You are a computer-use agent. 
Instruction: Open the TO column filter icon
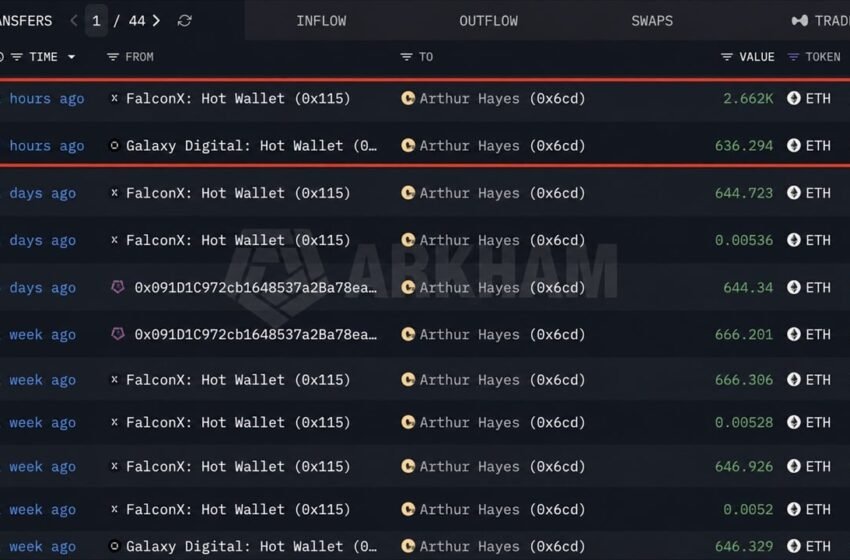(407, 57)
